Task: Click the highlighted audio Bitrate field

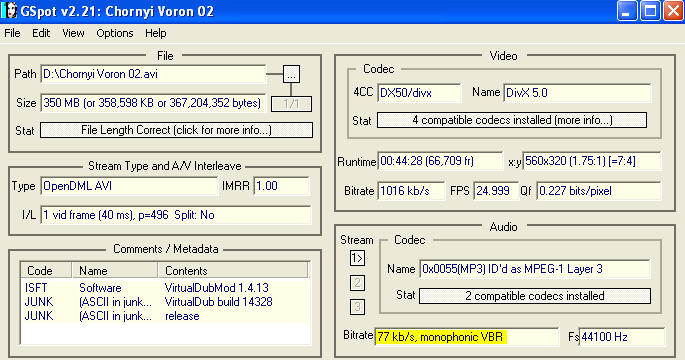Action: coord(467,337)
